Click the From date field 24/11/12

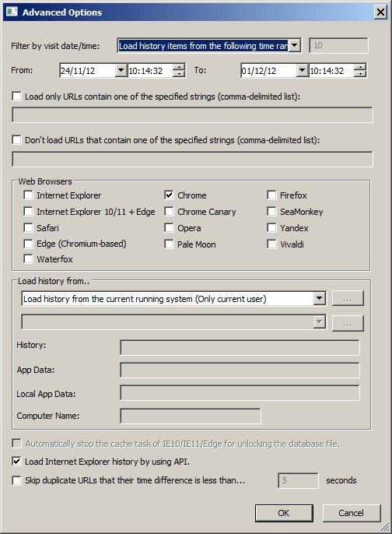(x=87, y=71)
